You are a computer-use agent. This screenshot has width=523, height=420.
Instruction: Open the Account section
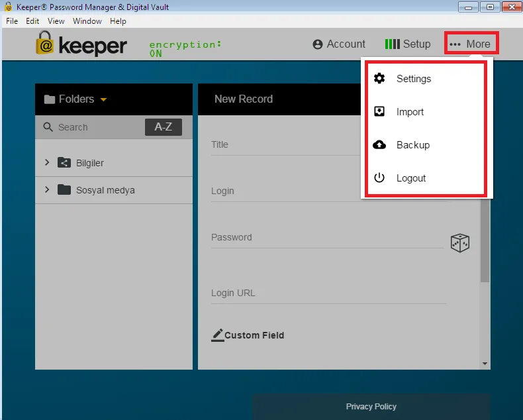pos(339,44)
